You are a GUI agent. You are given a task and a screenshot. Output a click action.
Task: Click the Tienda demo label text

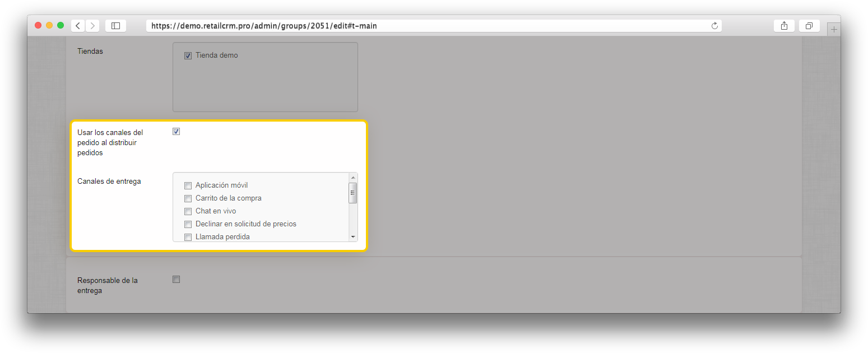[216, 55]
